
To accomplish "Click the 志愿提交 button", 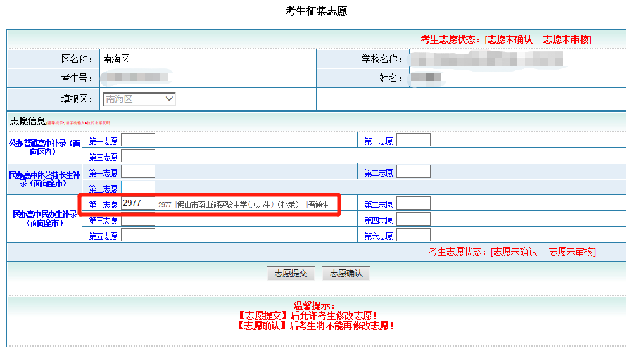I will point(290,274).
